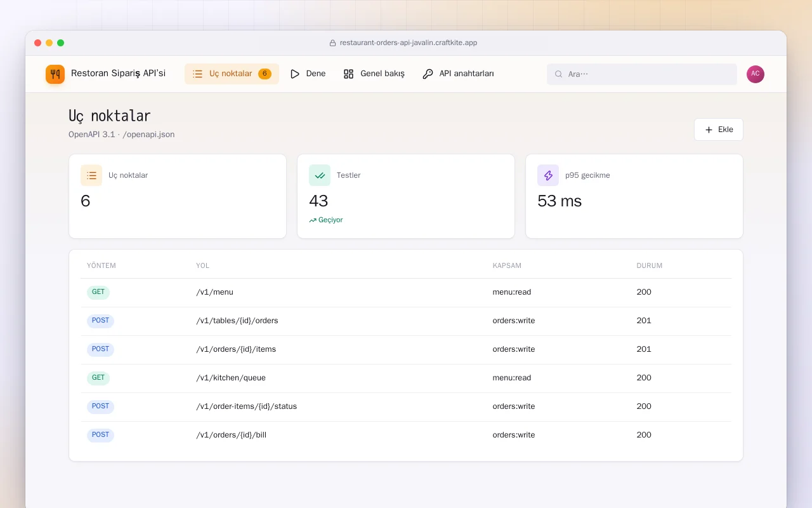Click the key icon for API anahtarları
Image resolution: width=812 pixels, height=508 pixels.
point(428,74)
